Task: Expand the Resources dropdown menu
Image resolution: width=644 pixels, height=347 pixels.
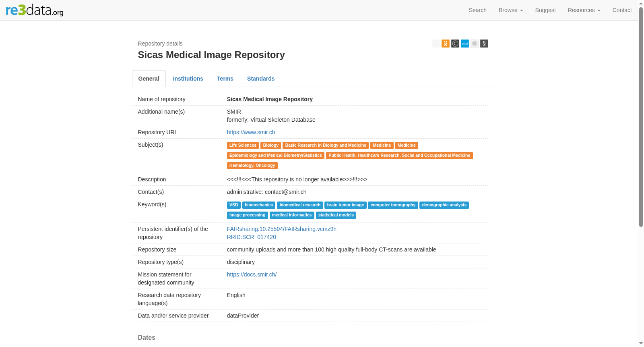Action: [x=584, y=10]
